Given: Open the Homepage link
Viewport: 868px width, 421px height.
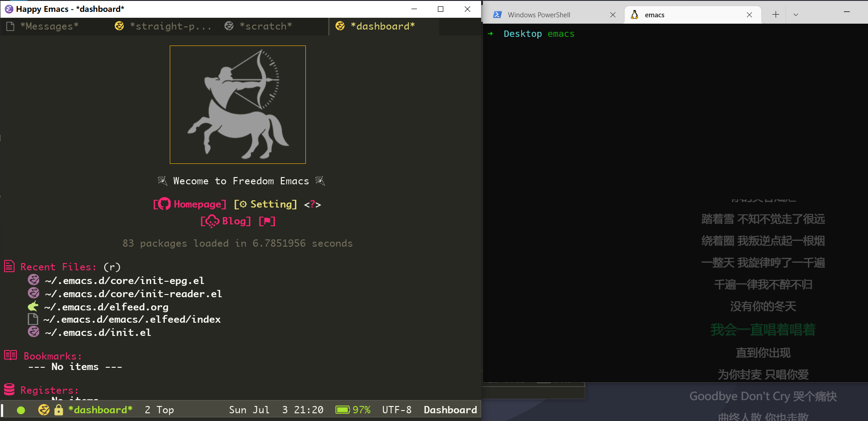Looking at the screenshot, I should (199, 204).
